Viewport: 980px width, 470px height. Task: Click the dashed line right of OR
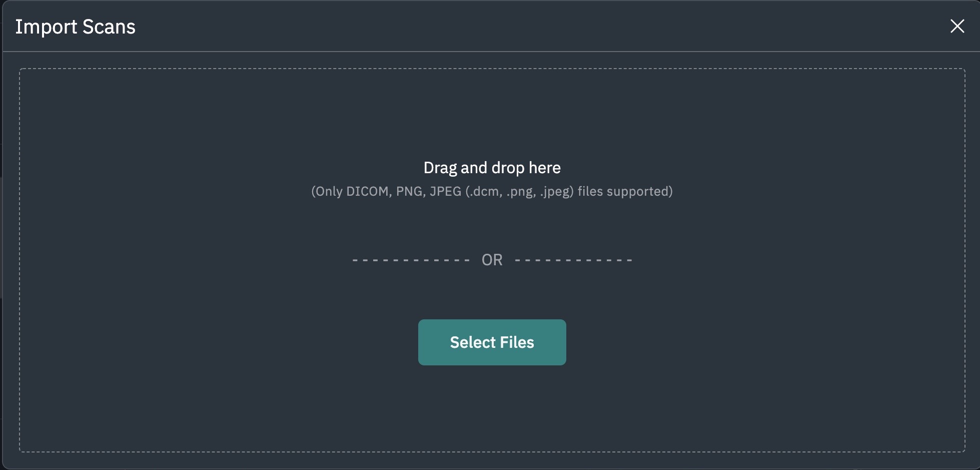tap(573, 260)
